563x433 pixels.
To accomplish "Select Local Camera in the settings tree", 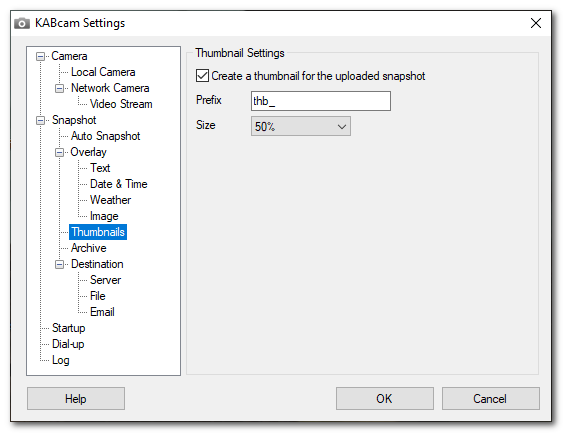I will 103,72.
